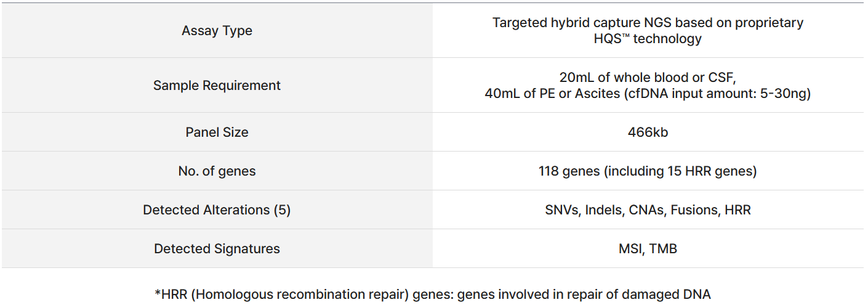Screen dimensions: 868x305
Task: Click the MSI signature text
Action: pyautogui.click(x=630, y=249)
